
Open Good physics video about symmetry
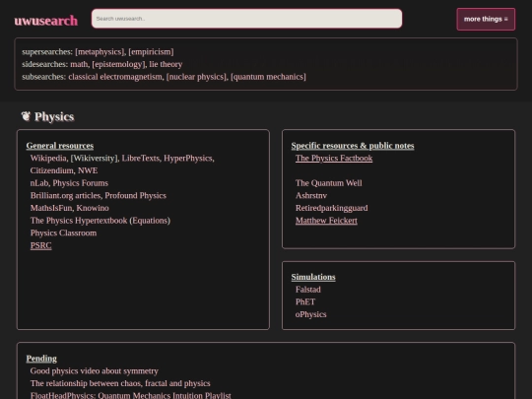[x=95, y=370]
